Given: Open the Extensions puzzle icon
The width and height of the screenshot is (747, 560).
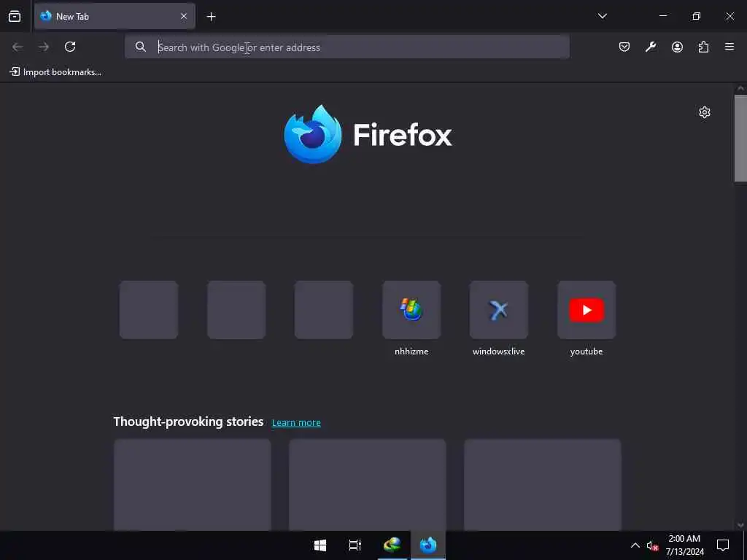Looking at the screenshot, I should pos(703,47).
